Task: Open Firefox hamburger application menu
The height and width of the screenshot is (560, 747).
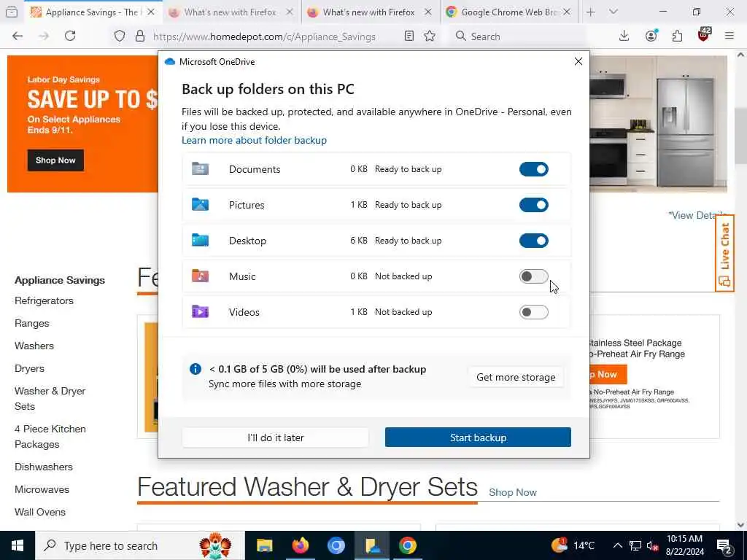Action: coord(729,36)
